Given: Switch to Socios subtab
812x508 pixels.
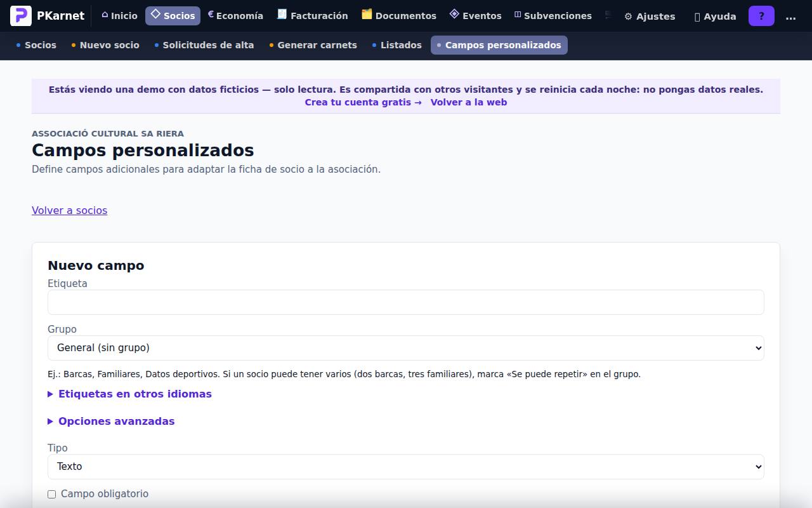Looking at the screenshot, I should [36, 45].
